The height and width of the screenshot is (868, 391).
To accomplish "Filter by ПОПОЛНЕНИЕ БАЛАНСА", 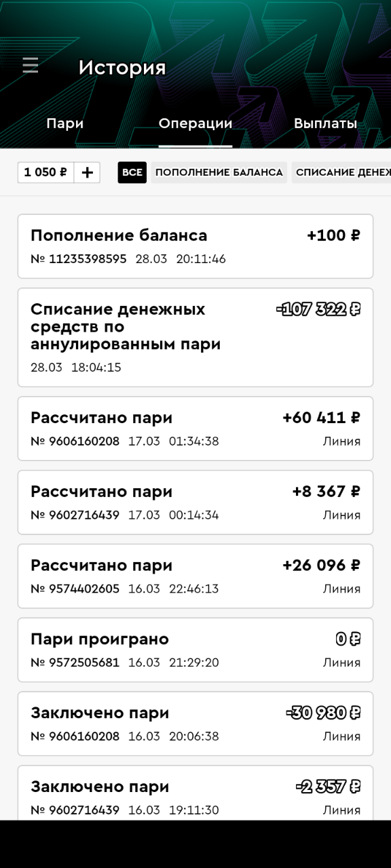I will click(219, 172).
